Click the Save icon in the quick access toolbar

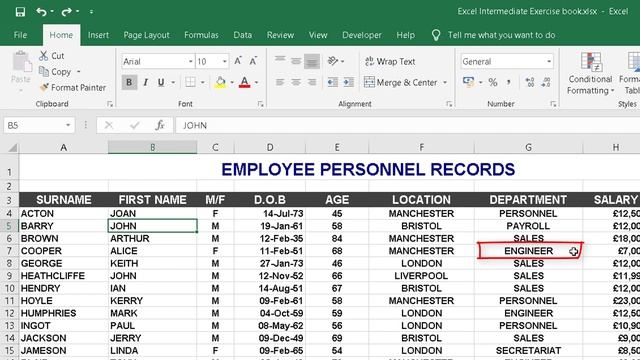[x=20, y=12]
